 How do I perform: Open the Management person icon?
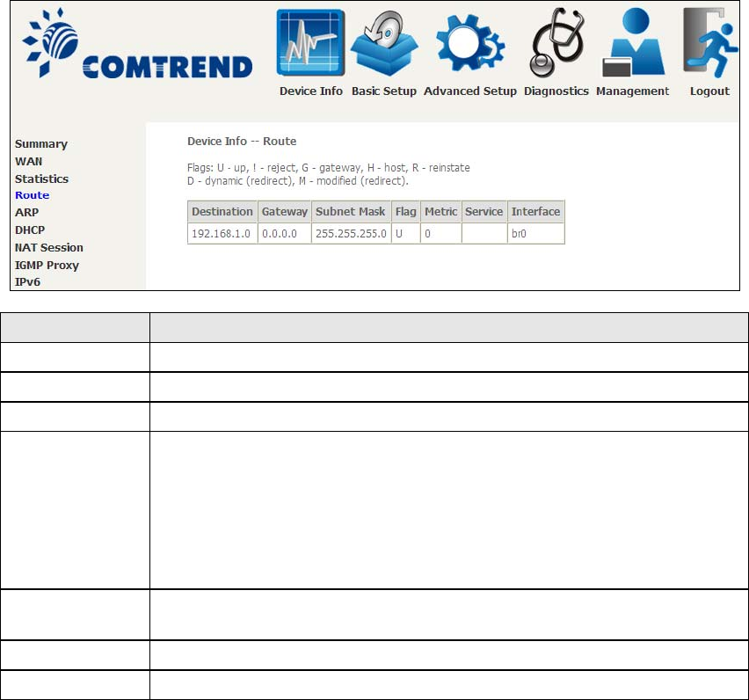[x=634, y=42]
